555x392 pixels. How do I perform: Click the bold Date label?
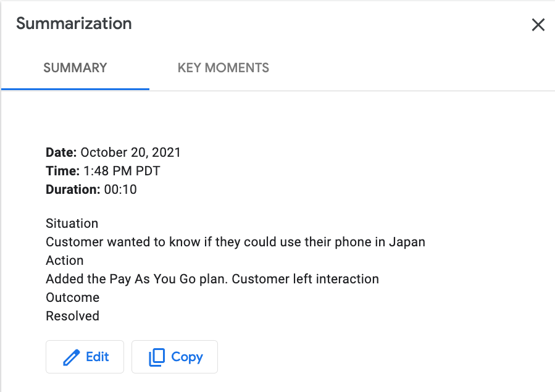point(61,152)
